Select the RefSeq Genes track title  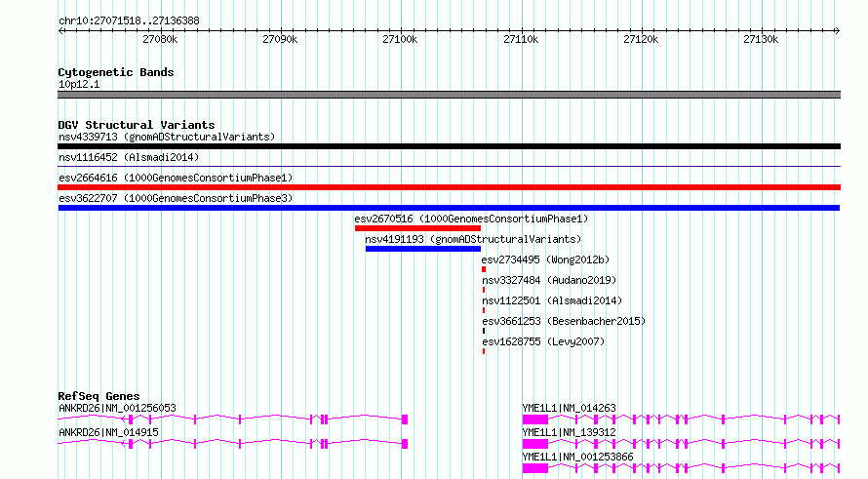(99, 396)
